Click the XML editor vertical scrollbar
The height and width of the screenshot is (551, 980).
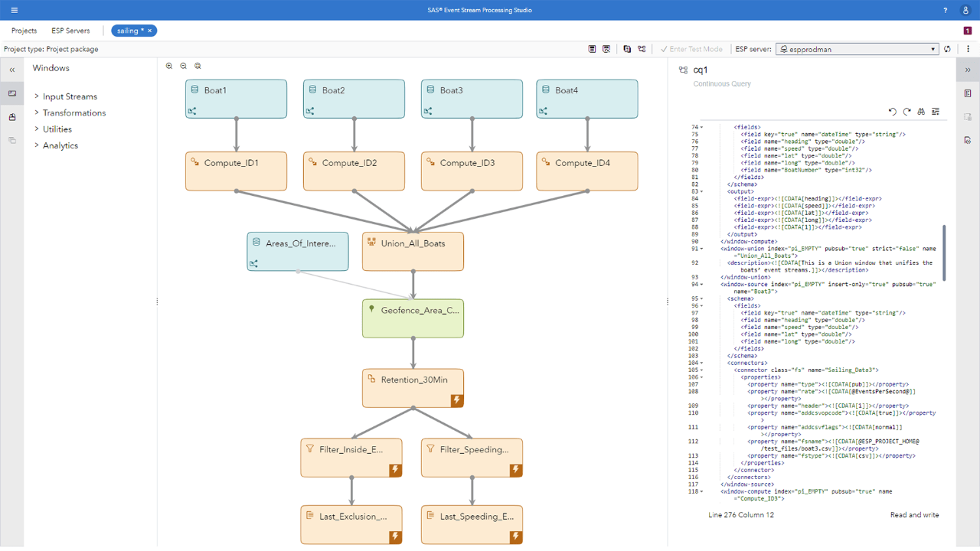pos(944,253)
